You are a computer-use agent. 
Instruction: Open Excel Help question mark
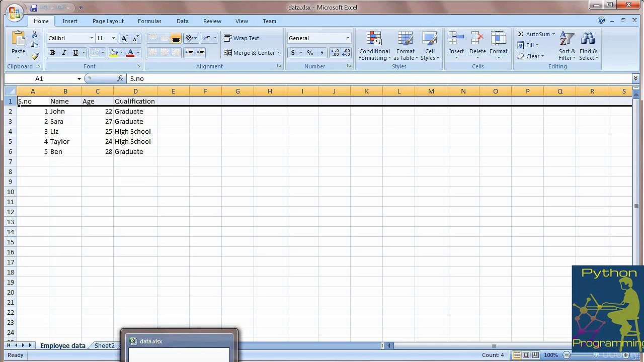pyautogui.click(x=601, y=21)
